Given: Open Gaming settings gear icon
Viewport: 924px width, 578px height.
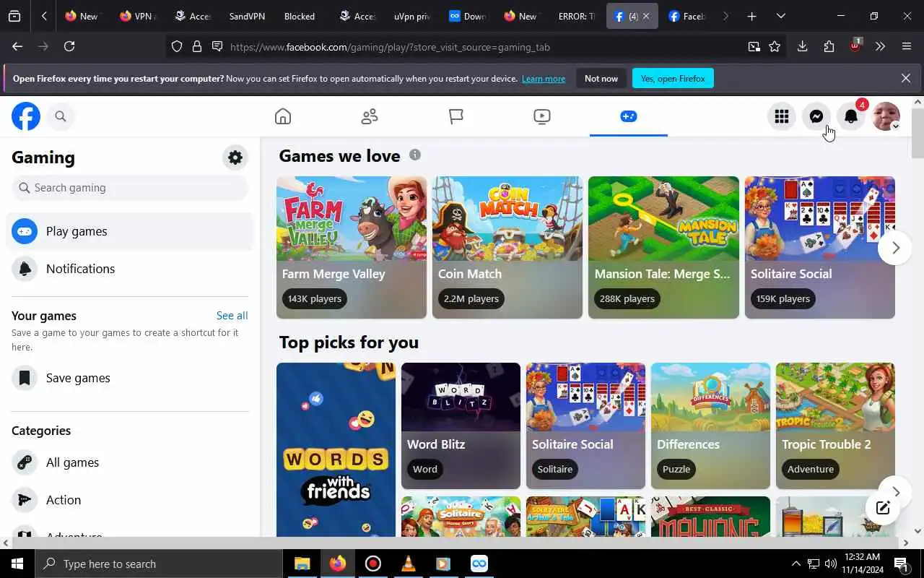Looking at the screenshot, I should pyautogui.click(x=235, y=158).
